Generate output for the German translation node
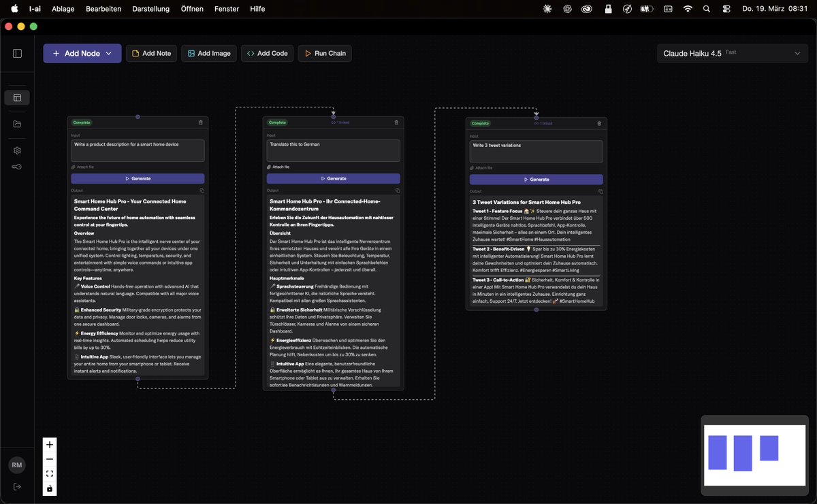 coord(334,178)
